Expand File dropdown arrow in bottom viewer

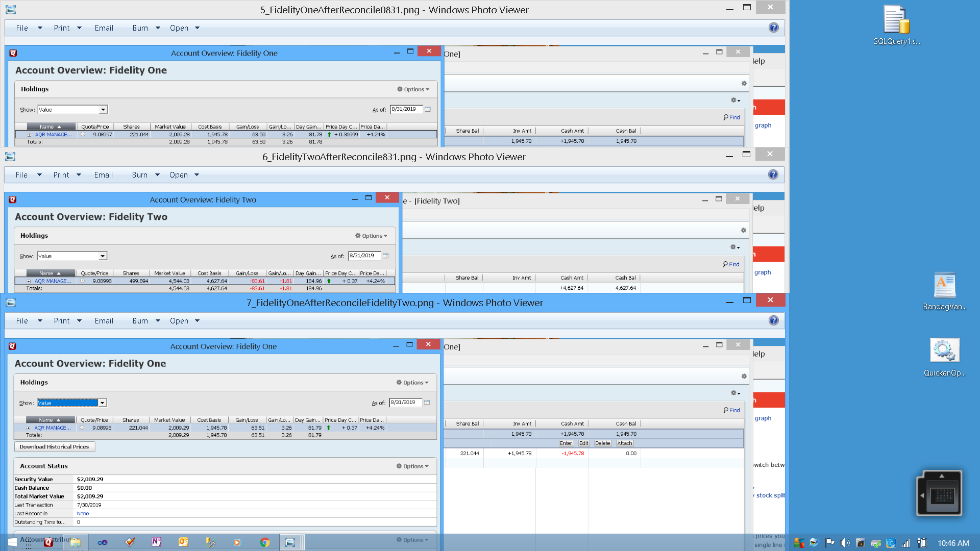[x=40, y=321]
